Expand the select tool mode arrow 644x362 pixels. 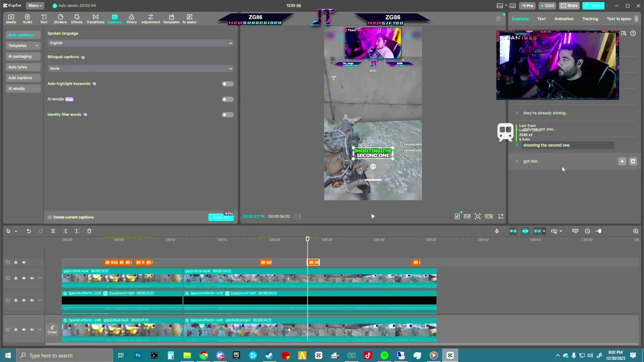(x=16, y=231)
